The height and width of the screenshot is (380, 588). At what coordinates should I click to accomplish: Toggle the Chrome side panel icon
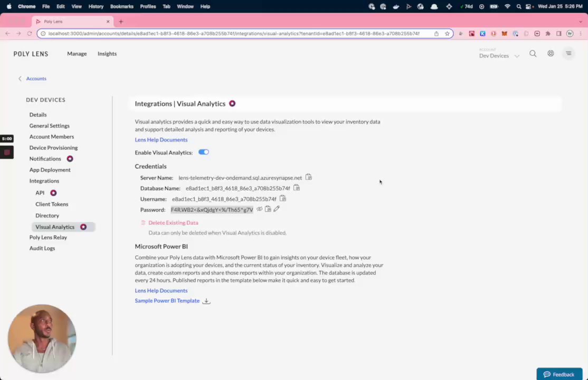559,33
